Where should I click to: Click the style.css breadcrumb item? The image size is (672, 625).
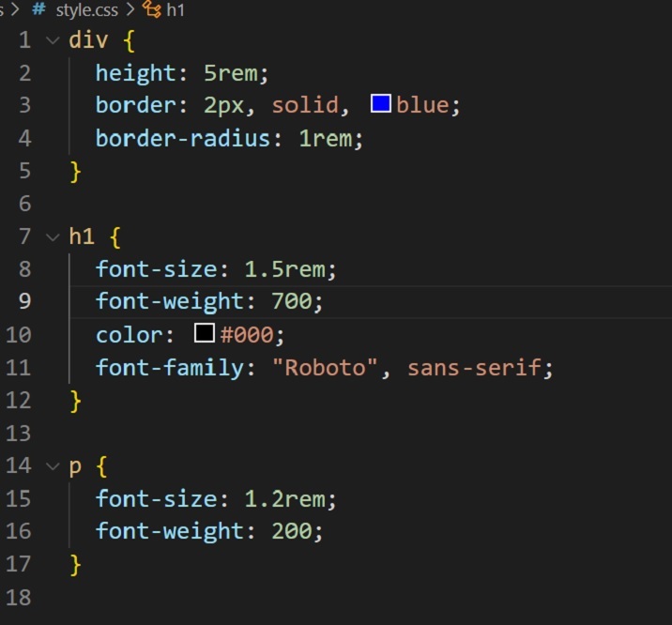point(87,9)
